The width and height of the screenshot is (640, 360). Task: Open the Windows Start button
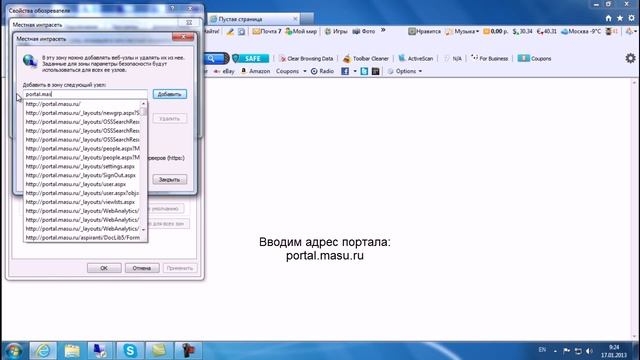(x=13, y=351)
